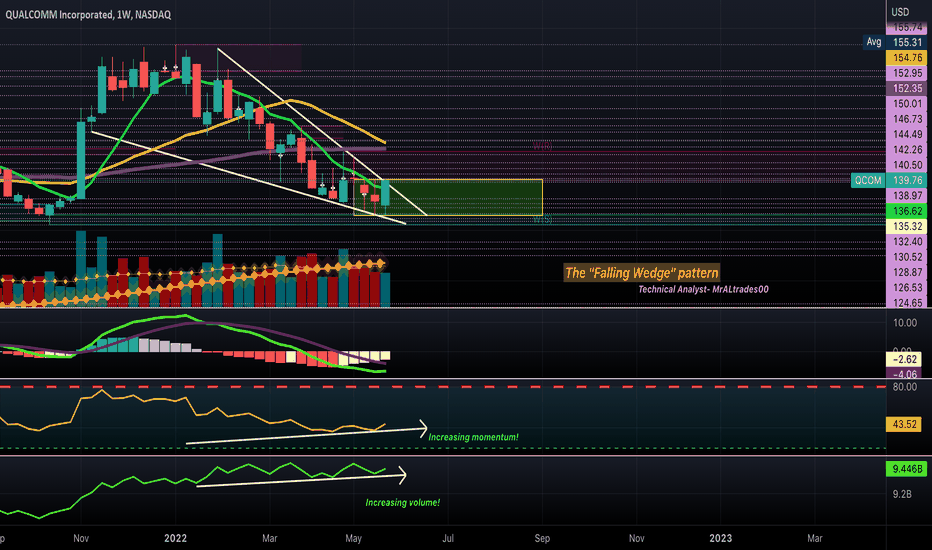
Task: Select the 124.65 price level label
Action: [x=906, y=302]
